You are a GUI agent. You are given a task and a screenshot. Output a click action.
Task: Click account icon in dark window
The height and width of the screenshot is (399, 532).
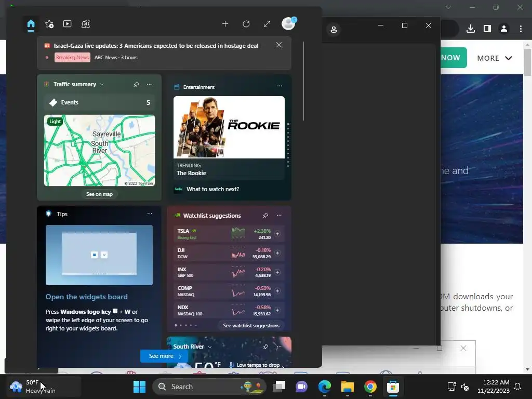[334, 30]
